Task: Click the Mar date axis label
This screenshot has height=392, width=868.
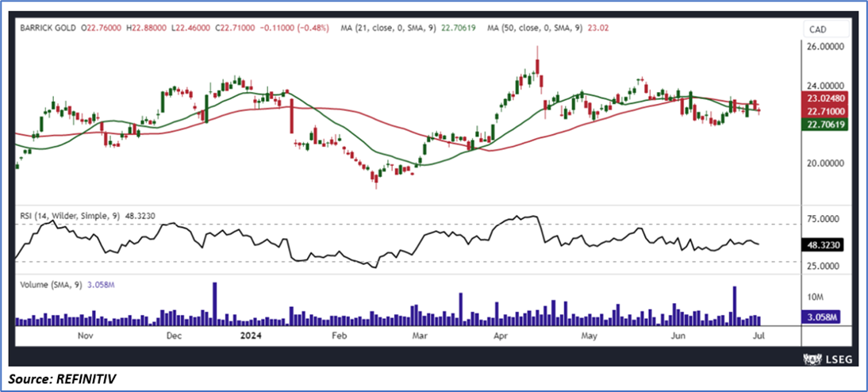Action: tap(419, 336)
